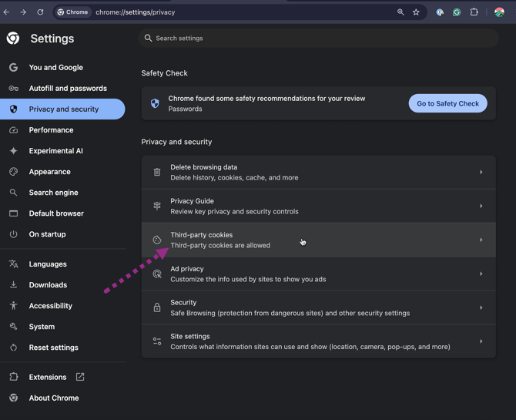Open Performance in the settings sidebar
Screen dimensions: 516x420
point(51,130)
